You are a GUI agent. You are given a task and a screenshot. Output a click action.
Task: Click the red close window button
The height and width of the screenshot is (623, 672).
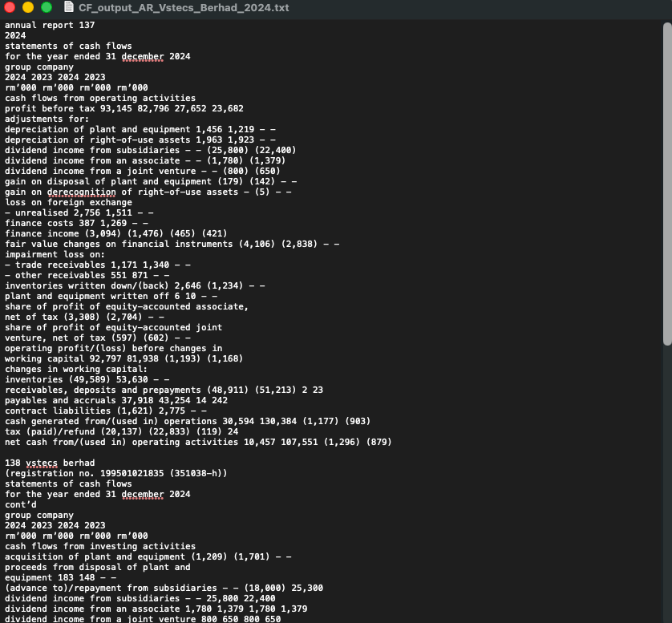pos(10,7)
